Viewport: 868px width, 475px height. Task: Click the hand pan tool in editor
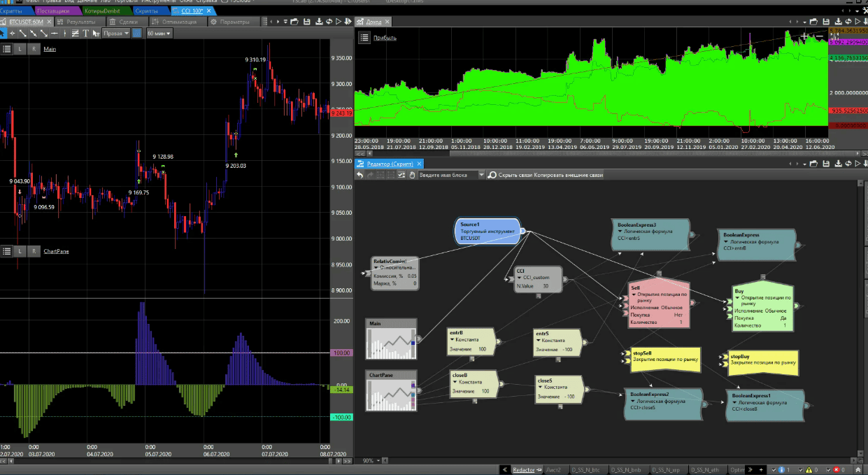pyautogui.click(x=412, y=175)
